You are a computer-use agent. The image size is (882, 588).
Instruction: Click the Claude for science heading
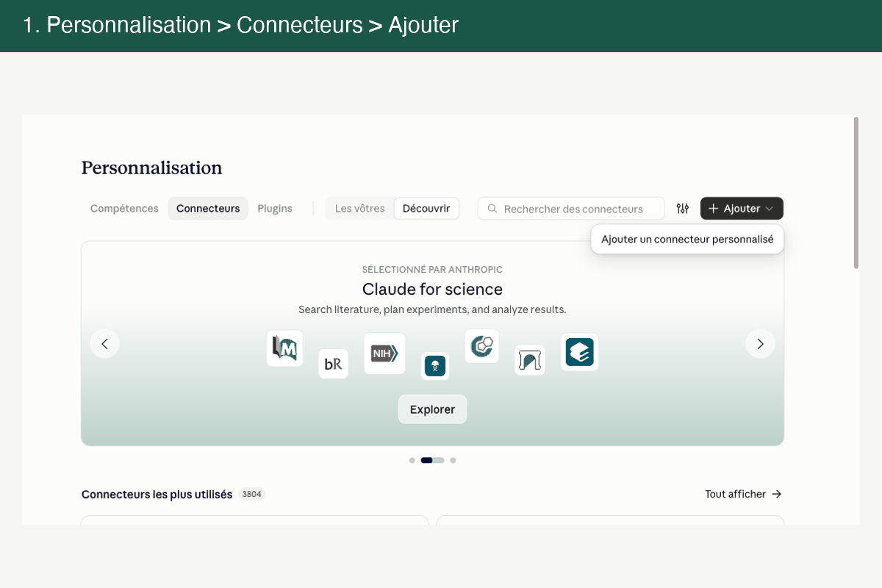click(432, 289)
